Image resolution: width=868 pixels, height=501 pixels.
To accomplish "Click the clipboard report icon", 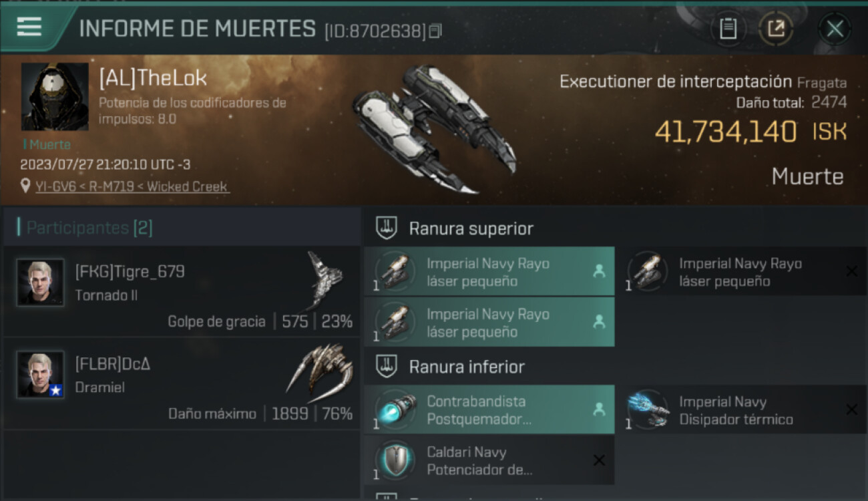I will click(x=728, y=29).
